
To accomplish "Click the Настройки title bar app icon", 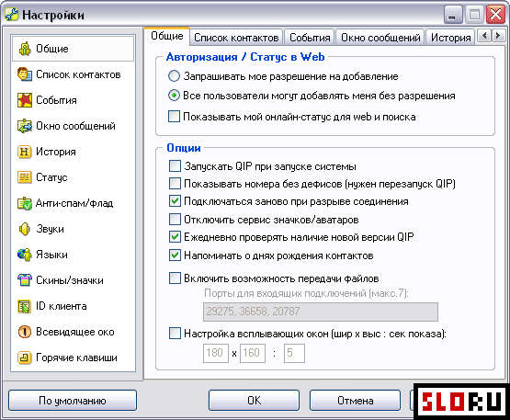I will 12,15.
